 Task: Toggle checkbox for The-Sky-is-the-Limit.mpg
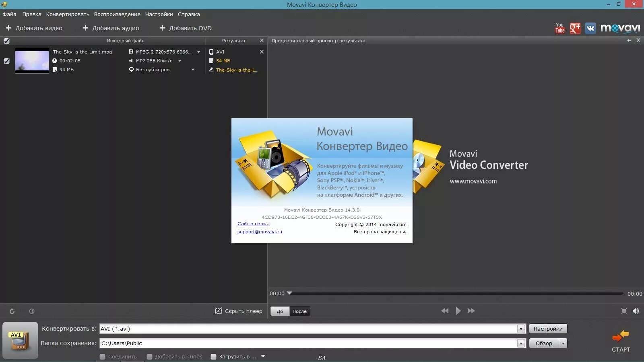[6, 61]
